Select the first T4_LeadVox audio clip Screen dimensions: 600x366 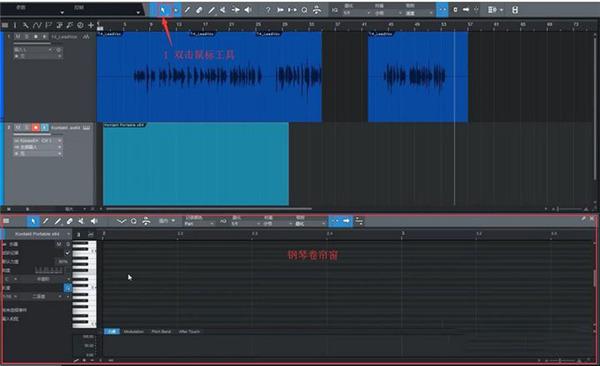(x=143, y=77)
